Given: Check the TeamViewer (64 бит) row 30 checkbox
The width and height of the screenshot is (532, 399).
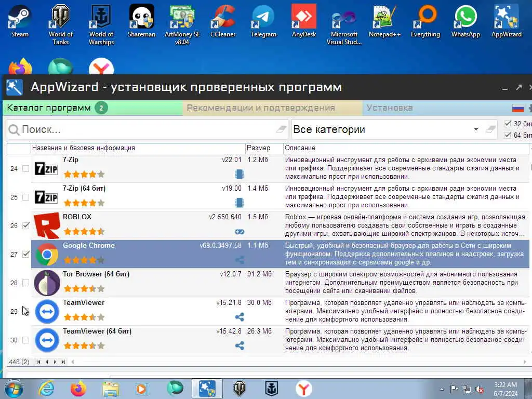Looking at the screenshot, I should click(x=26, y=340).
